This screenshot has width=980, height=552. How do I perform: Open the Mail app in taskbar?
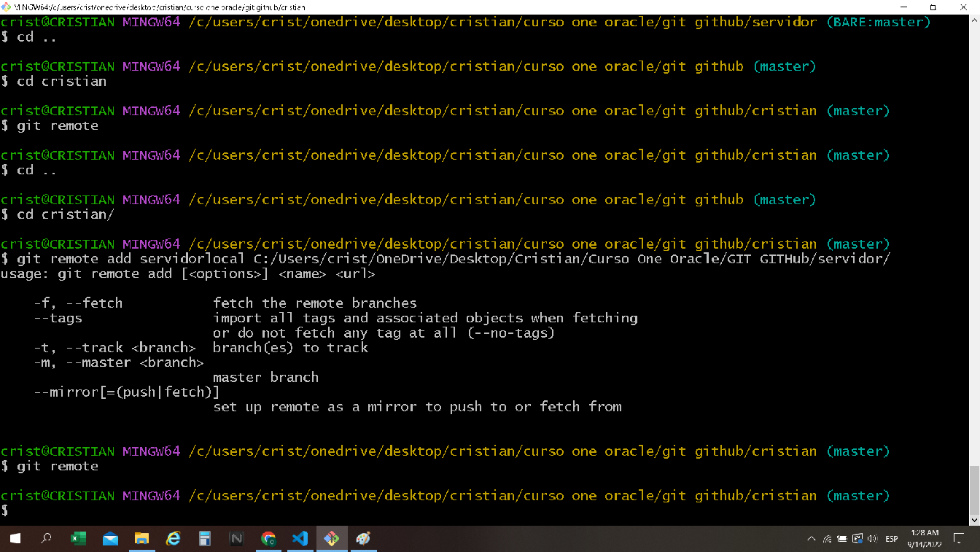110,539
